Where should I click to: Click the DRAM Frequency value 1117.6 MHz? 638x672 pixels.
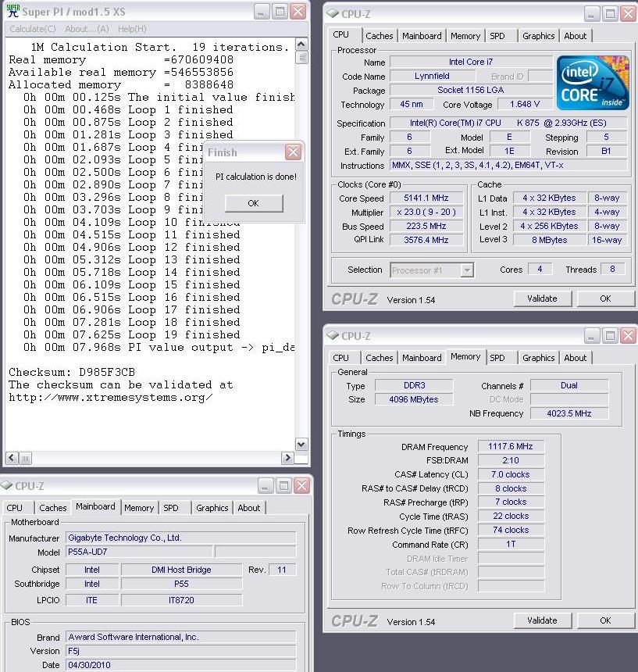tap(511, 447)
